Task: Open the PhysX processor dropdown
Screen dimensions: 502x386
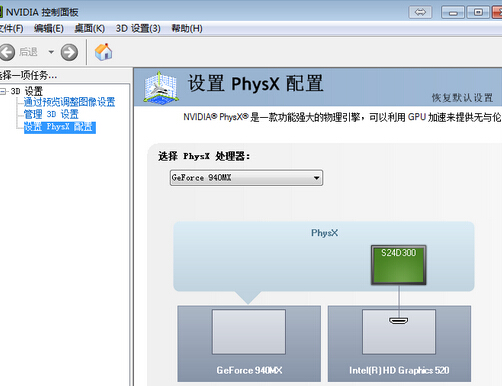Action: (x=246, y=178)
